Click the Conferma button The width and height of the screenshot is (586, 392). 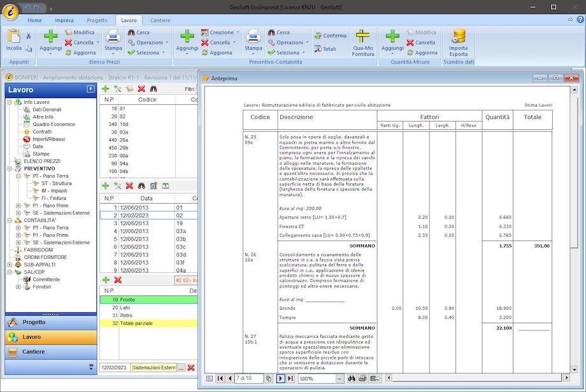330,36
